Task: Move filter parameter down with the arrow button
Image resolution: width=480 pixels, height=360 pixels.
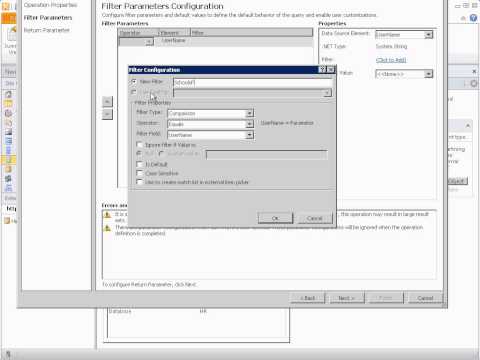Action: pyautogui.click(x=107, y=114)
